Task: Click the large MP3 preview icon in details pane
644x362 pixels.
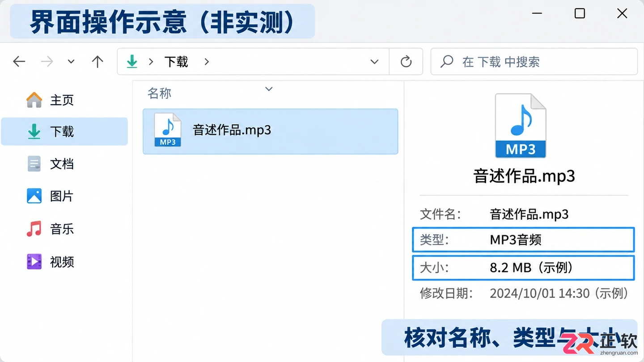Action: point(521,126)
